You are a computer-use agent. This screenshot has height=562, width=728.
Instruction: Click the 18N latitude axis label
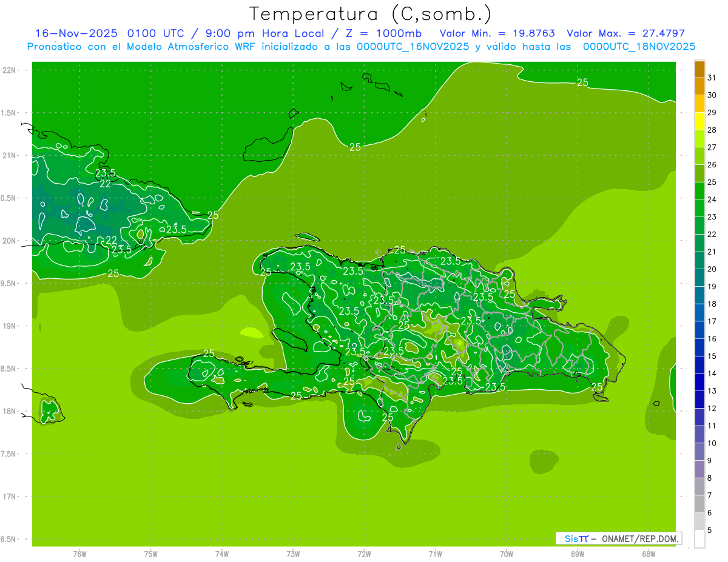[10, 411]
